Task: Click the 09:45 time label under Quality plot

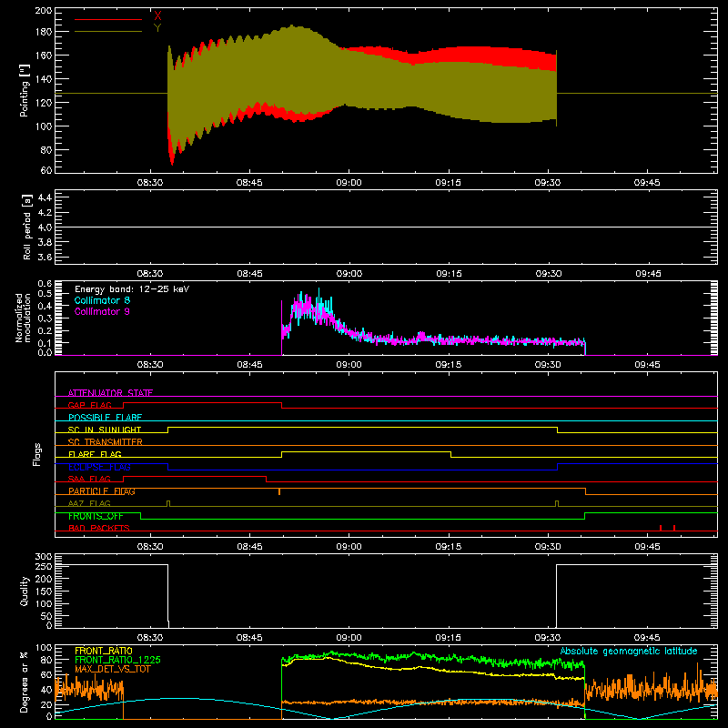Action: pos(647,638)
